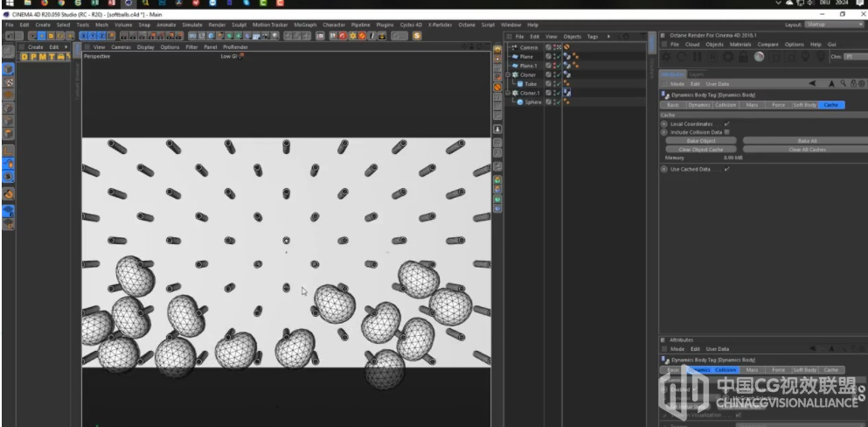The width and height of the screenshot is (868, 427).
Task: Click the taskbar clock showing 20:24
Action: click(x=842, y=3)
